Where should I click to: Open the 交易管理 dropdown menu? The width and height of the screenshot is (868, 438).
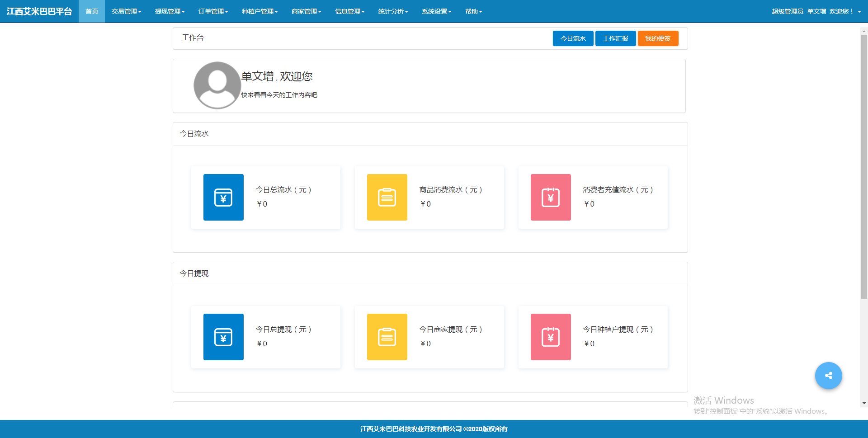(126, 11)
